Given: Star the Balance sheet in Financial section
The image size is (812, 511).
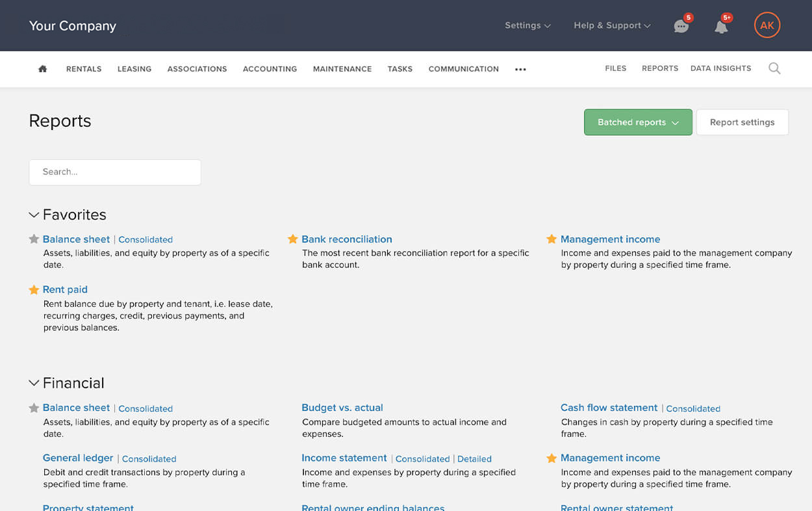Looking at the screenshot, I should click(34, 408).
